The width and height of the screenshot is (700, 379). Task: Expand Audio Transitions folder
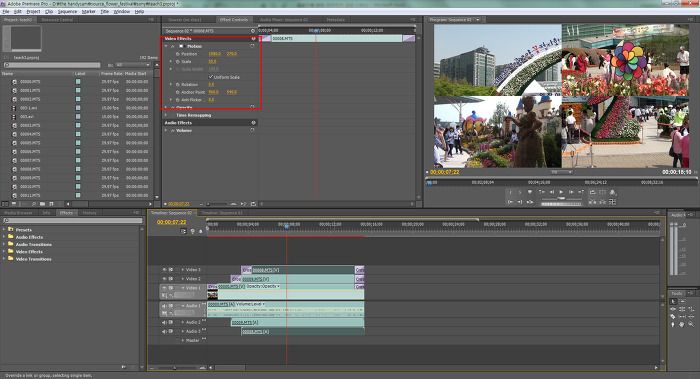tap(4, 244)
